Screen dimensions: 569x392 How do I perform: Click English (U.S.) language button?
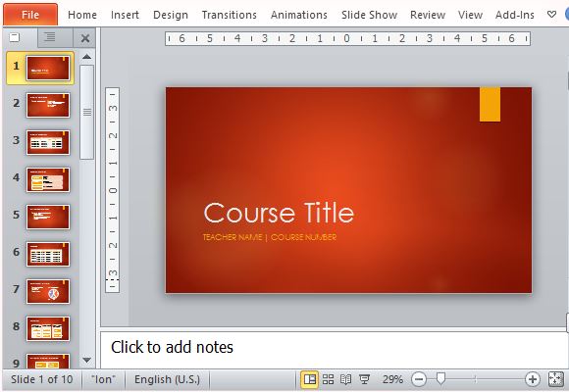click(167, 379)
